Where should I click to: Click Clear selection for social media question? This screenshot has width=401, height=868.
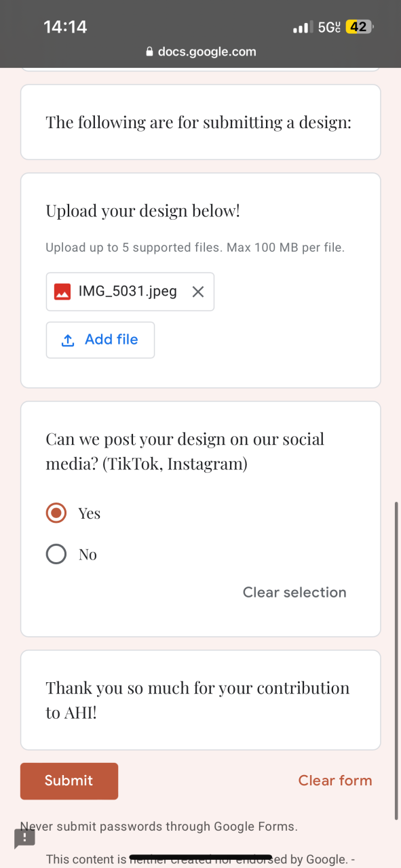(x=294, y=592)
